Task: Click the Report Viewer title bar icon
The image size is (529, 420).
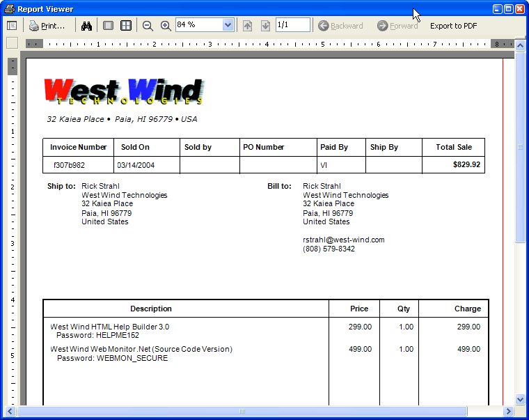Action: [9, 9]
